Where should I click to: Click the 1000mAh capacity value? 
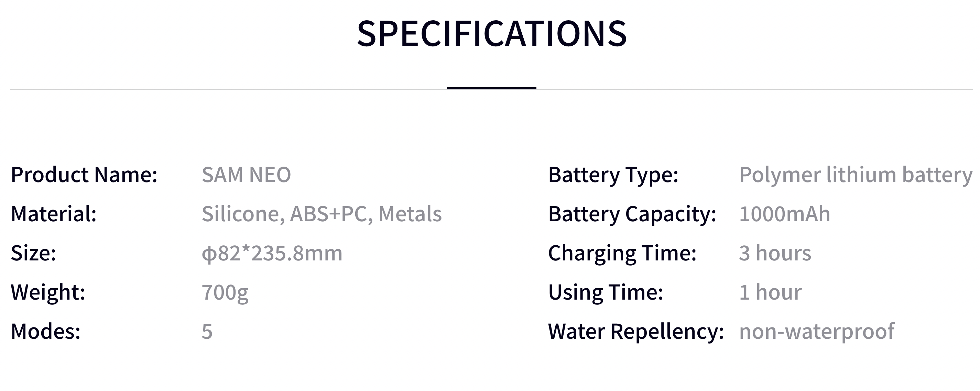pyautogui.click(x=784, y=214)
